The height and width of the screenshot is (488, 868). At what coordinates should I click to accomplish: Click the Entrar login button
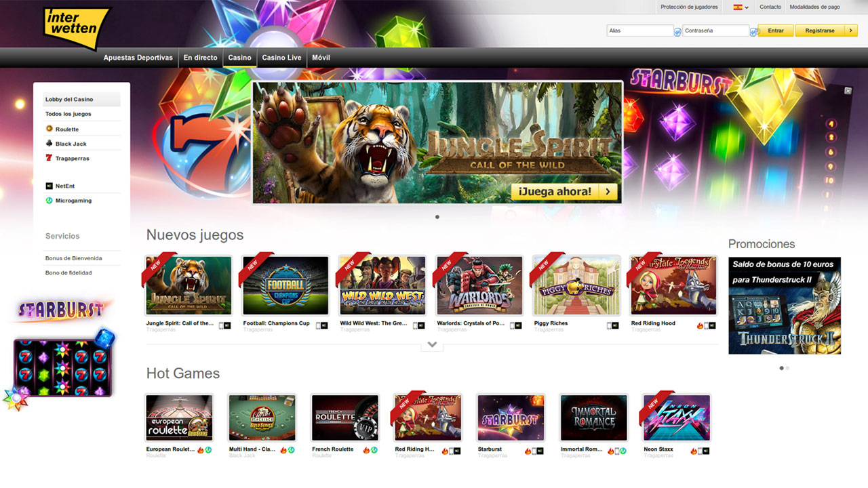(x=776, y=30)
